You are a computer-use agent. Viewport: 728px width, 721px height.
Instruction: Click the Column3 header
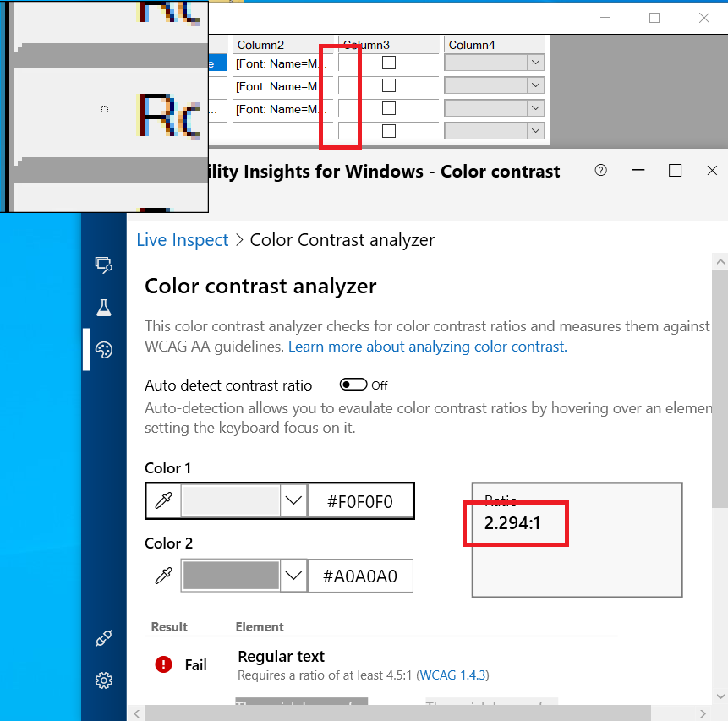click(389, 45)
